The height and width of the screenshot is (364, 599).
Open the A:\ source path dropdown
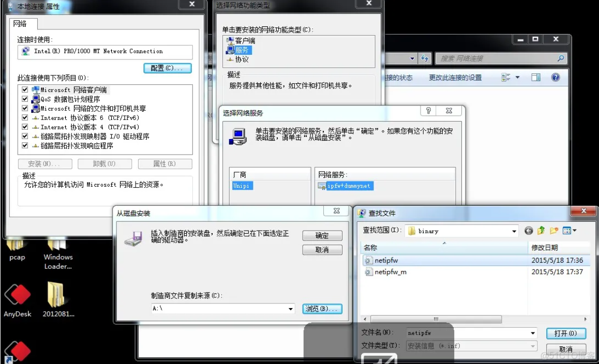291,309
